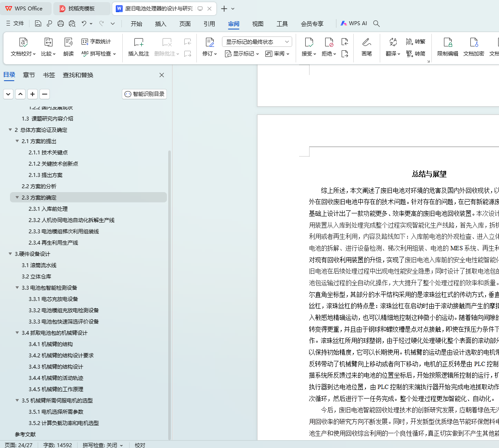Open the 文件 menu

[x=15, y=23]
